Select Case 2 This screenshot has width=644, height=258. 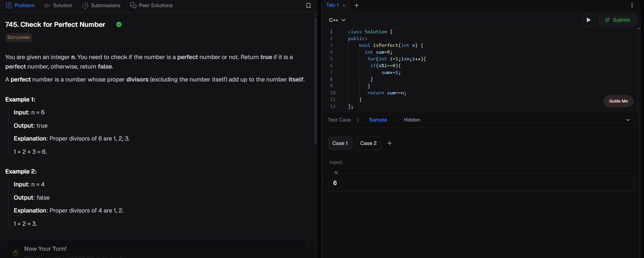pos(368,144)
